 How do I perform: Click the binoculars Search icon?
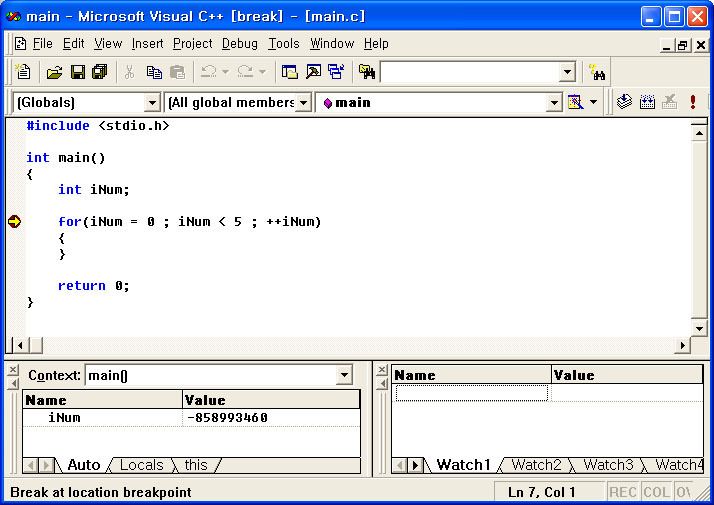pyautogui.click(x=597, y=72)
